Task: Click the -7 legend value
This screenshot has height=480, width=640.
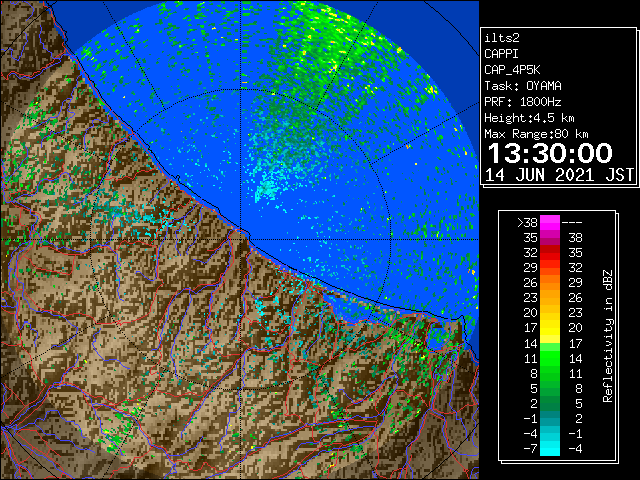Action: 530,449
